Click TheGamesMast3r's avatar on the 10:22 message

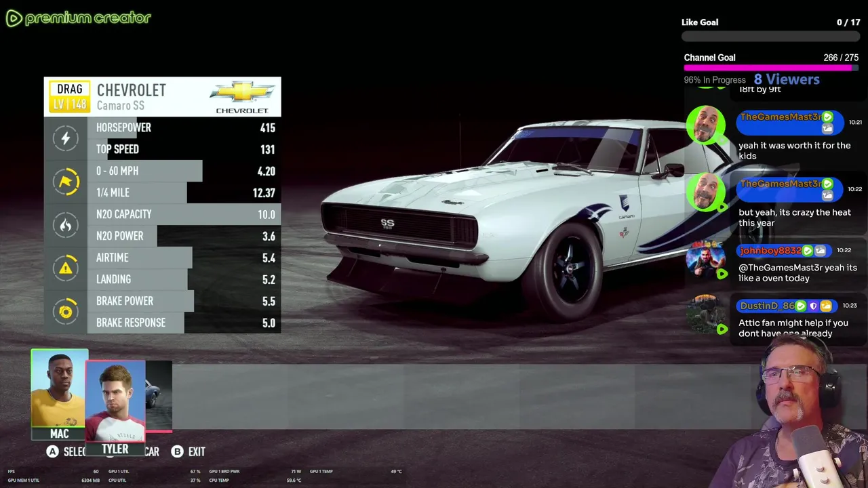click(x=705, y=192)
